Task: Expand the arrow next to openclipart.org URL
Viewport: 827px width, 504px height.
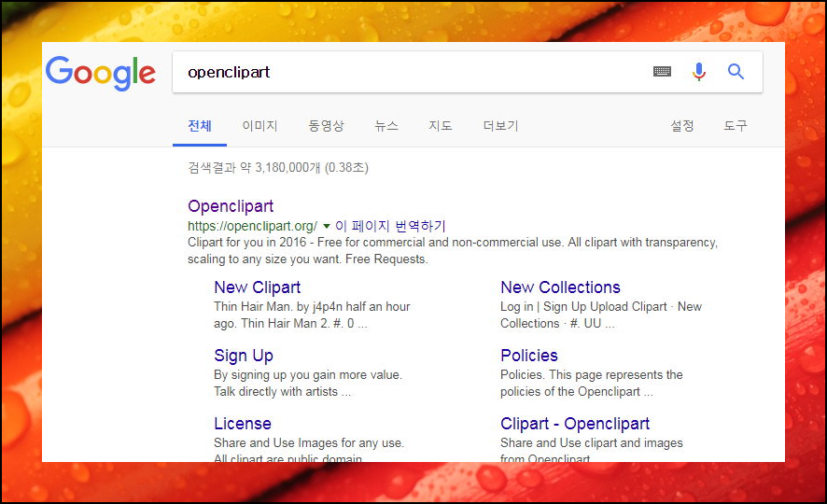Action: [x=327, y=226]
